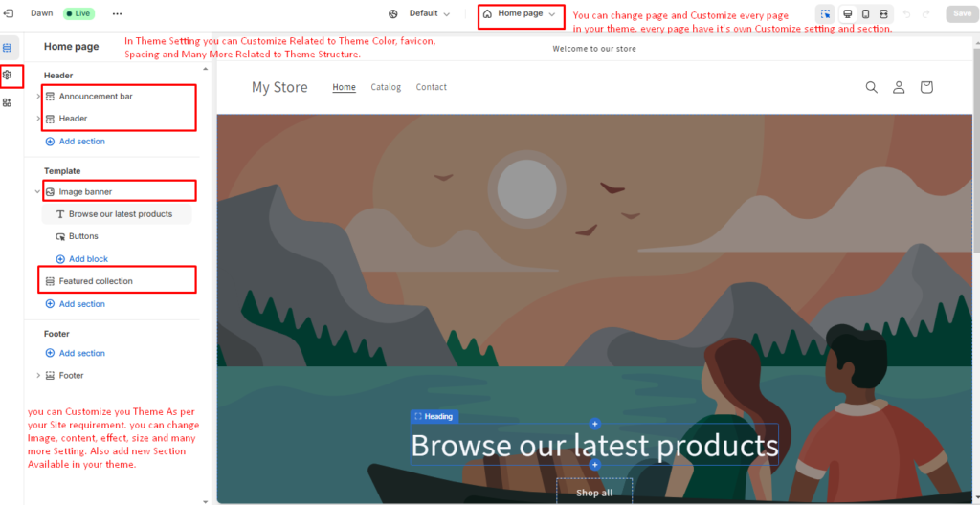Click the text block T icon
980x505 pixels.
coord(60,213)
